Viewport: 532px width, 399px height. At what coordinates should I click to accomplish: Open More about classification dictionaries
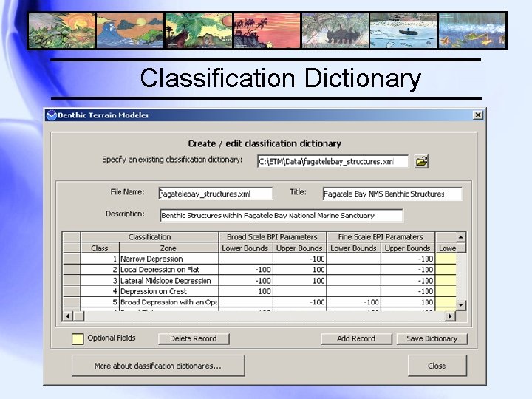[x=158, y=366]
